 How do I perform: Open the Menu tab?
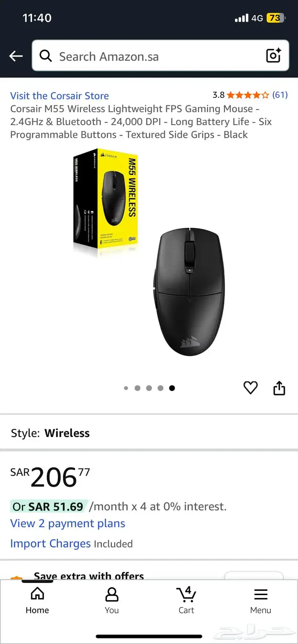pos(261,600)
